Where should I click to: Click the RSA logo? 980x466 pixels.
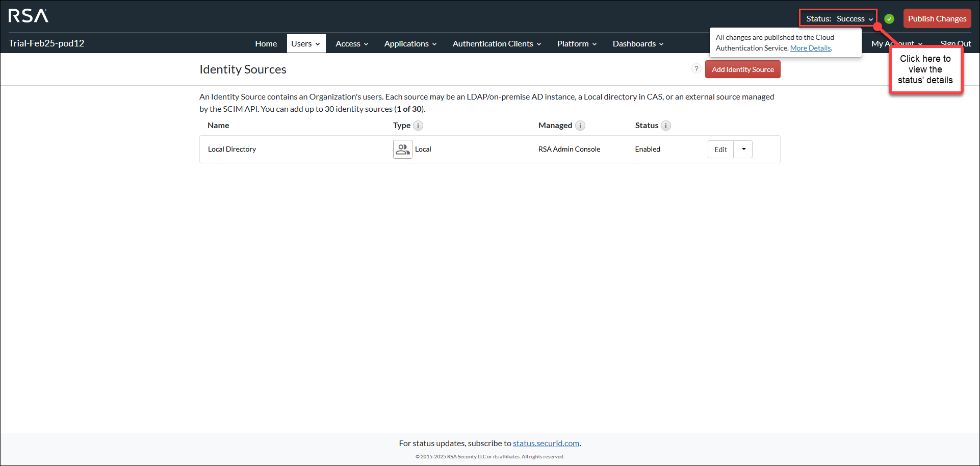(29, 16)
